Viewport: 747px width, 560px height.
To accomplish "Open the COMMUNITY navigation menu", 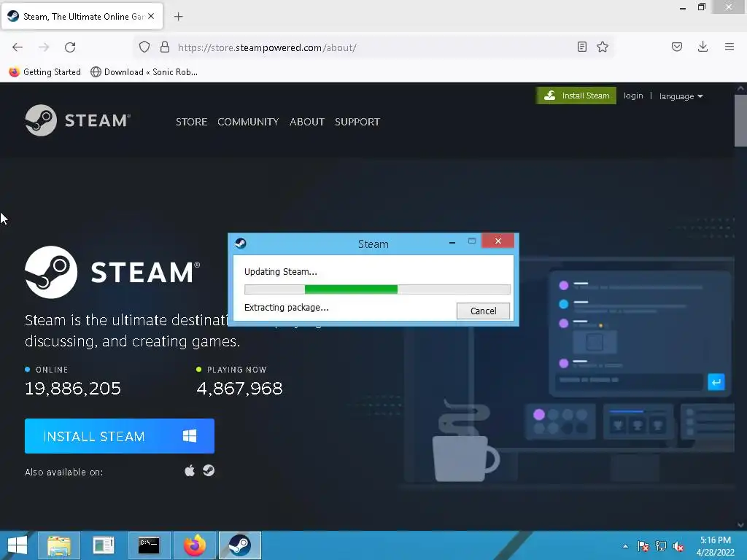I will click(248, 122).
